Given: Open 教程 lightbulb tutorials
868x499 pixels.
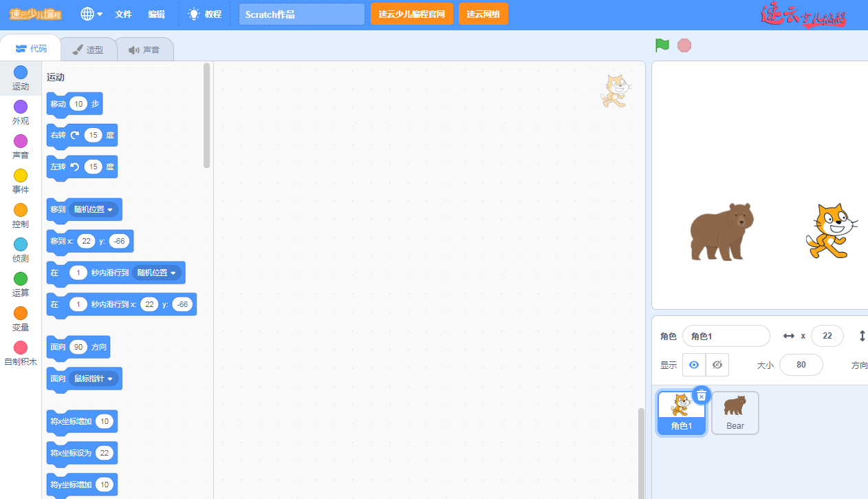Looking at the screenshot, I should coord(205,14).
